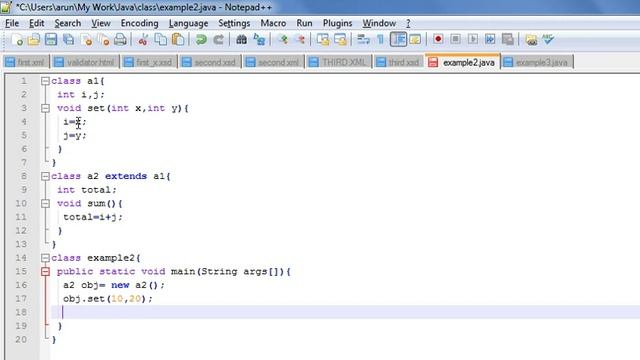Open the ? help menu

[x=408, y=23]
